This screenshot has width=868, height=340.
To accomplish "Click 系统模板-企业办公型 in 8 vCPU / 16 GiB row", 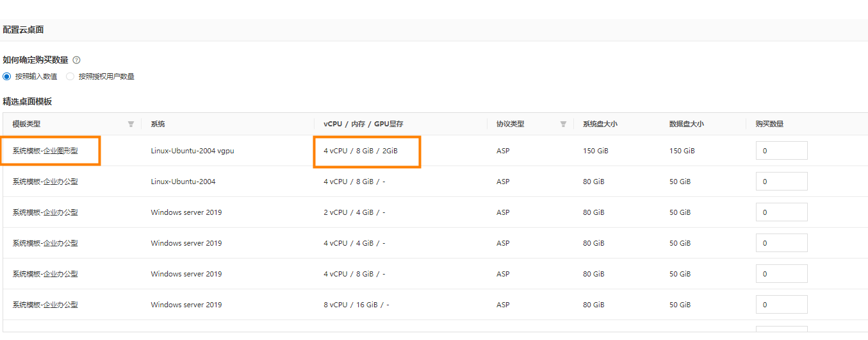I will coord(45,305).
